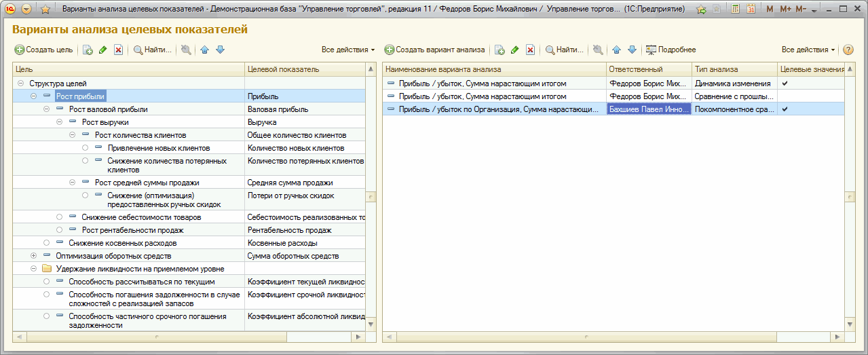The width and height of the screenshot is (868, 355).
Task: Open the left panel Все действия menu
Action: click(x=348, y=50)
